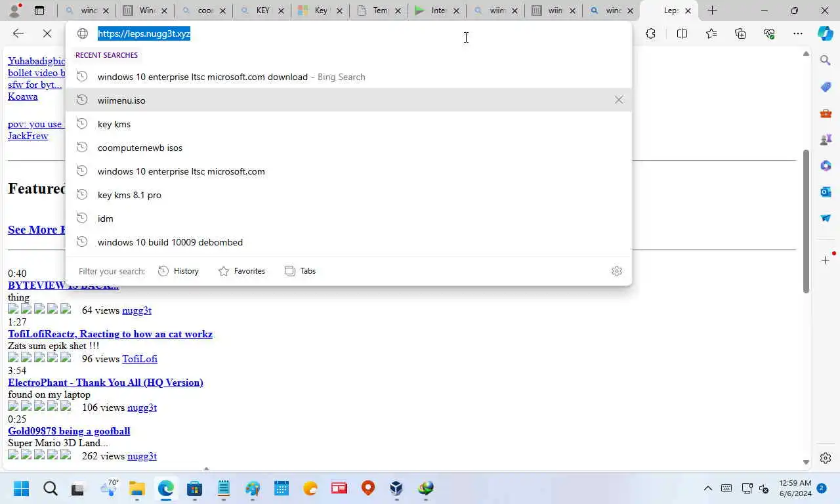Open the Extensions puzzle icon
The width and height of the screenshot is (840, 504).
tap(650, 33)
